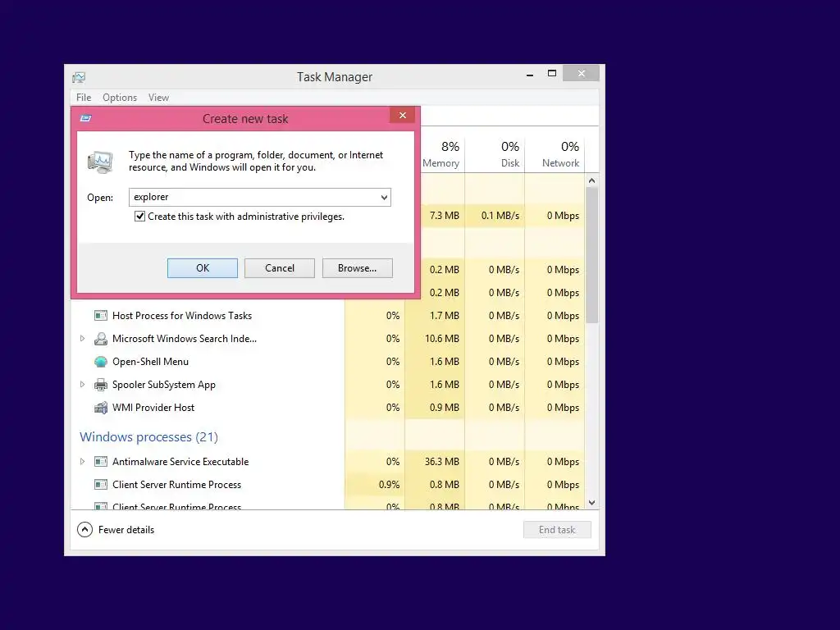Expand Microsoft Windows Search Indexer row
The image size is (840, 630).
tap(83, 339)
